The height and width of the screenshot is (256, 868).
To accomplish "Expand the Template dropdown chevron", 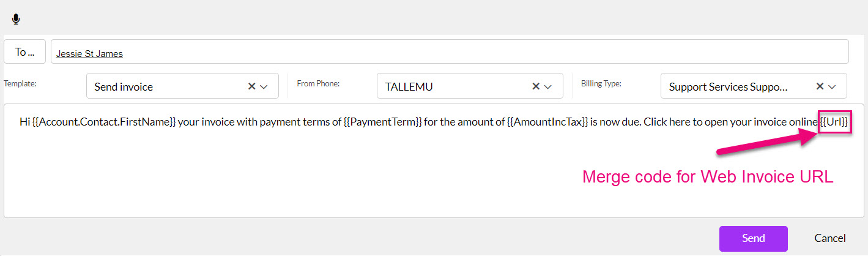I will pyautogui.click(x=264, y=87).
